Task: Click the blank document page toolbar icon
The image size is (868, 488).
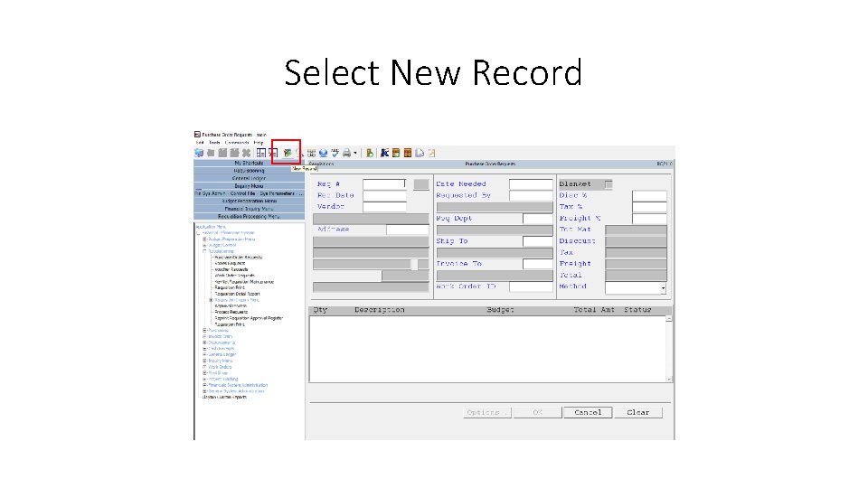Action: tap(420, 153)
